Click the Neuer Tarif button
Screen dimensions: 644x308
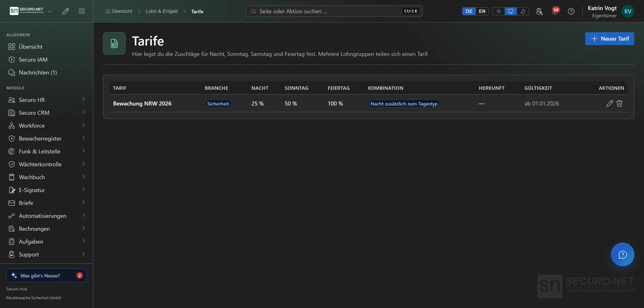pos(610,39)
